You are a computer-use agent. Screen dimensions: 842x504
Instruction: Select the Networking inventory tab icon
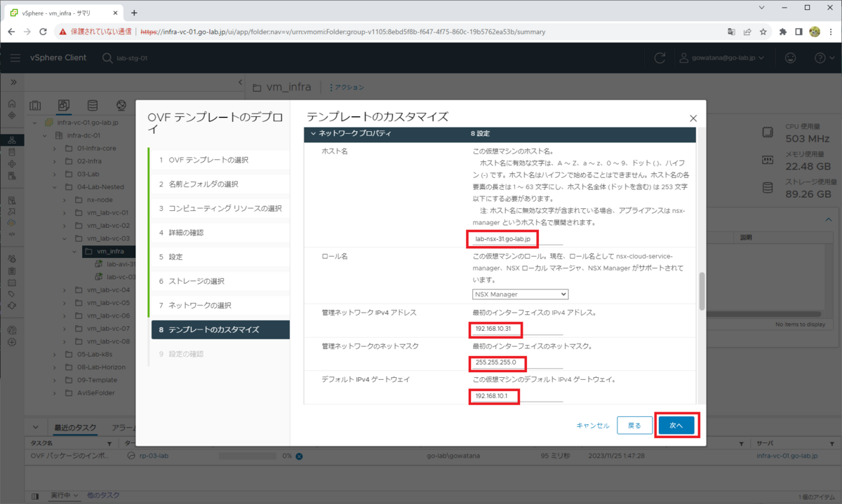point(121,106)
